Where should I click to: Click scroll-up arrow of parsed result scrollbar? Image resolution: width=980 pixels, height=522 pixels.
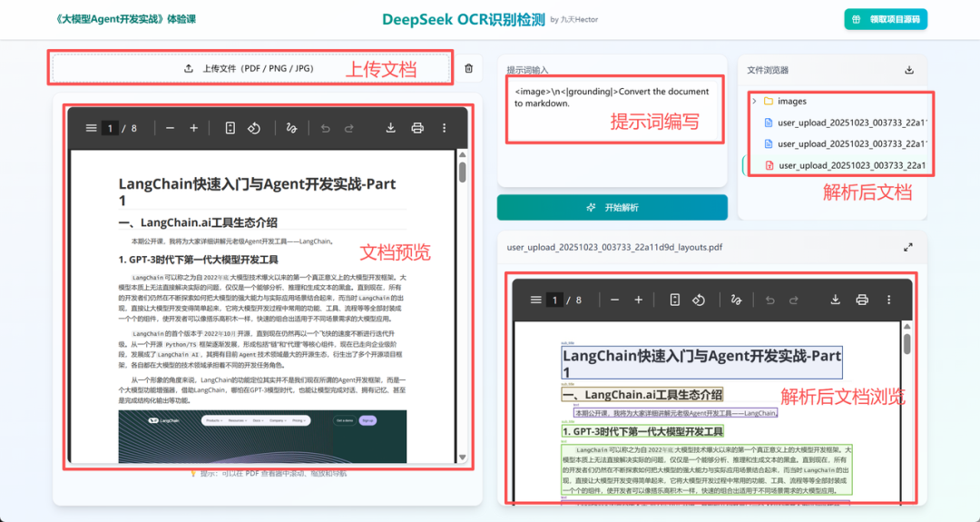pyautogui.click(x=907, y=327)
